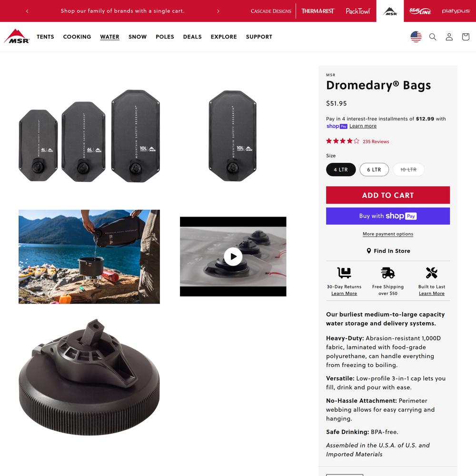This screenshot has width=476, height=476.
Task: Play the cap product video
Action: pyautogui.click(x=233, y=257)
